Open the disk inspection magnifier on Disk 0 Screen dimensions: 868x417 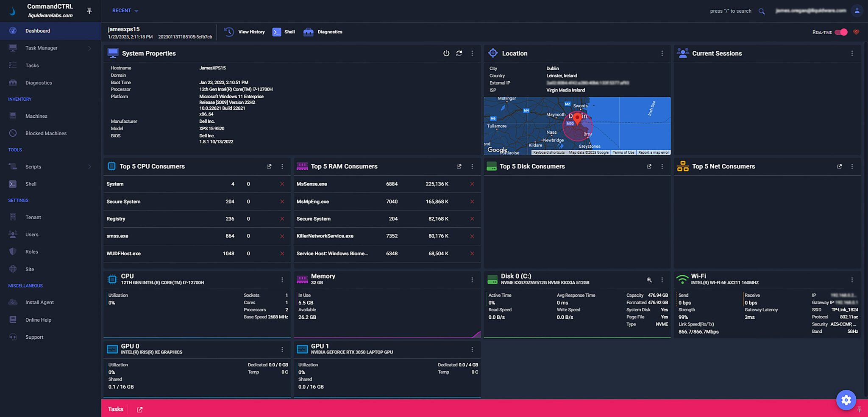649,280
